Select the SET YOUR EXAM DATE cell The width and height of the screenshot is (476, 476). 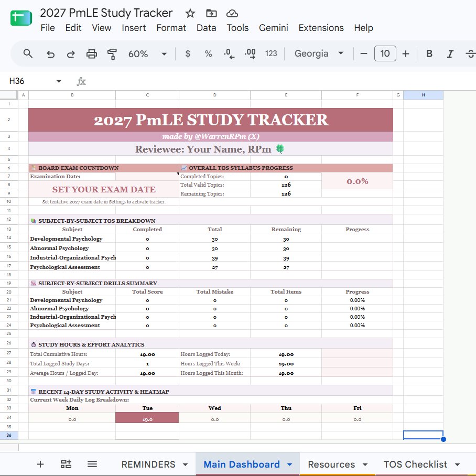tap(104, 189)
